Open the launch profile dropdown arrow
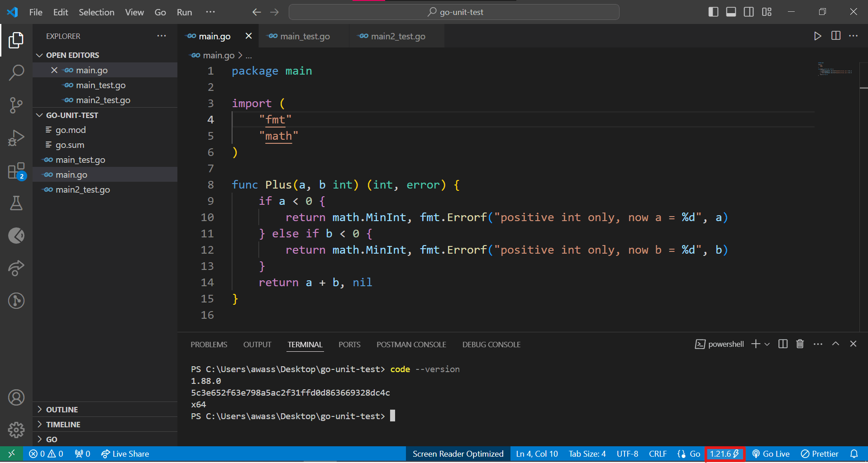Image resolution: width=868 pixels, height=463 pixels. pyautogui.click(x=767, y=345)
